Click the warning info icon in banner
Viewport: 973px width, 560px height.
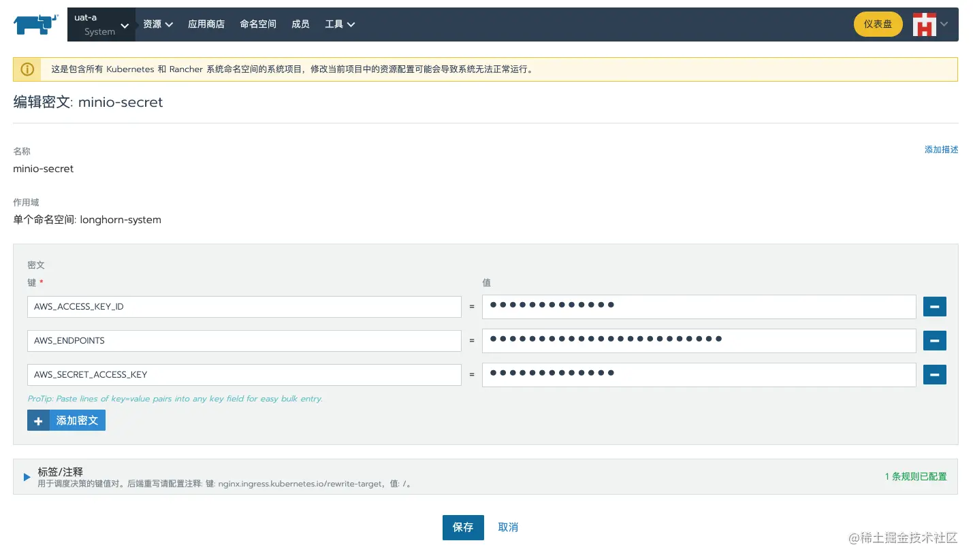[x=27, y=69]
